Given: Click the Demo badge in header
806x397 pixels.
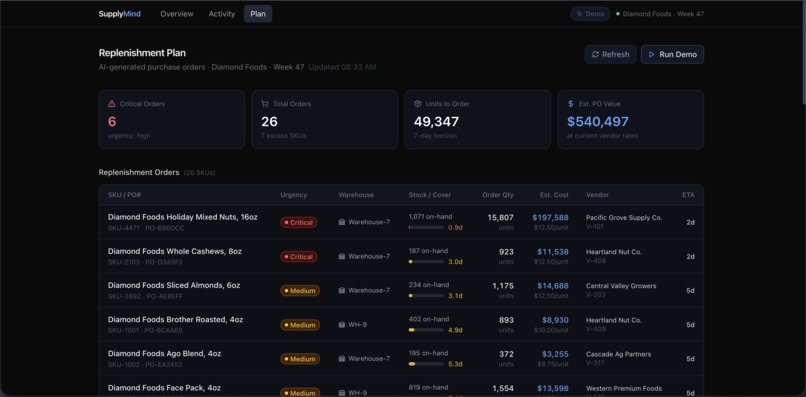Looking at the screenshot, I should [590, 14].
